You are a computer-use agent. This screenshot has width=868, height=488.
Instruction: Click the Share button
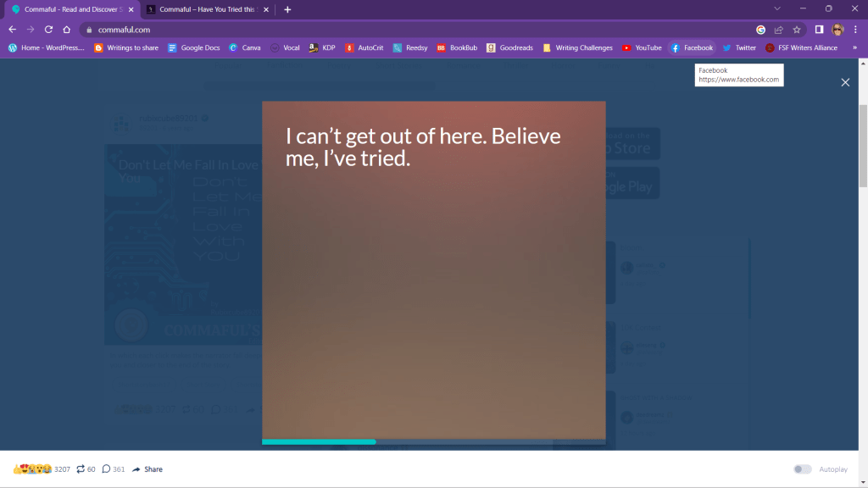tap(147, 469)
